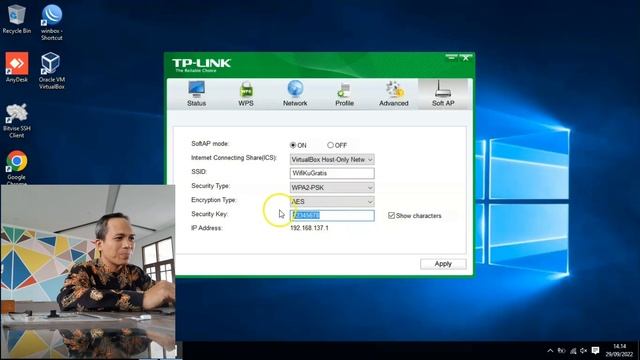Click the IP address value 192.168.137.1
640x360 pixels.
tap(309, 228)
